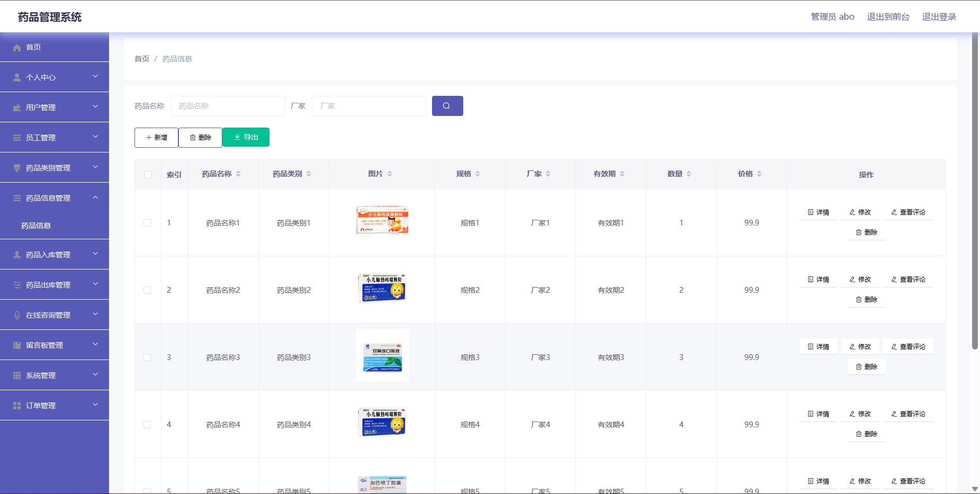Click 修改 edit icon for row 2
This screenshot has width=980, height=494.
click(x=852, y=280)
